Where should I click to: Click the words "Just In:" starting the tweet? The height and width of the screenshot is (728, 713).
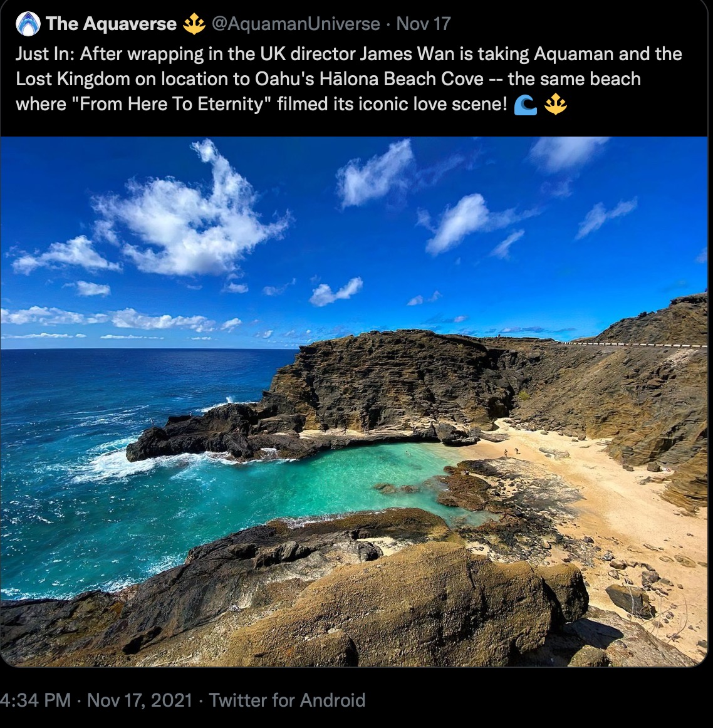(44, 55)
